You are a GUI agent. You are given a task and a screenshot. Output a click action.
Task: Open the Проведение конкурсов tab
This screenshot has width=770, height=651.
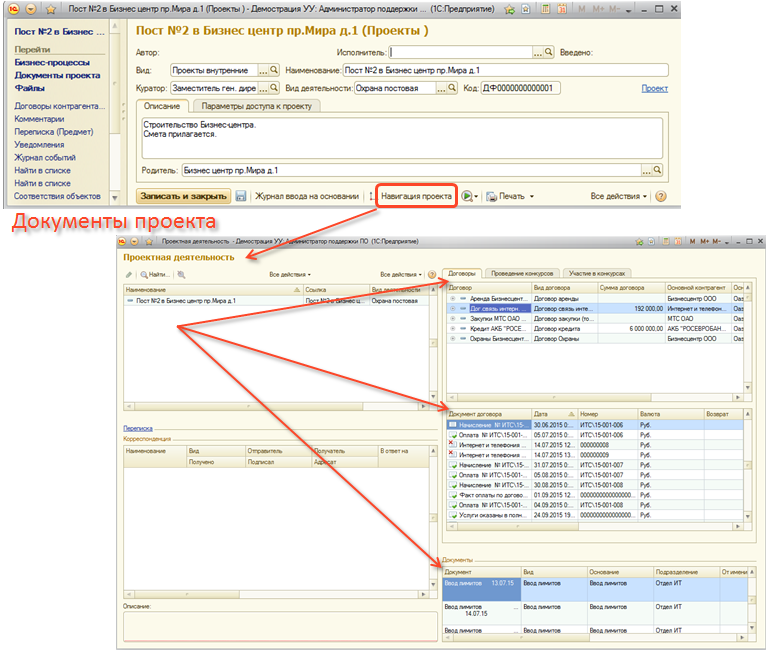point(525,272)
